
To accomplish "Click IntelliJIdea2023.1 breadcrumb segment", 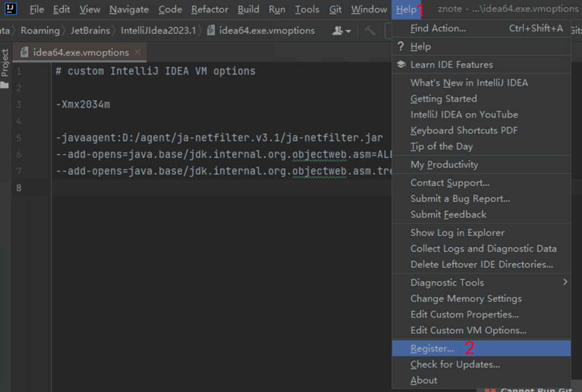I will (x=158, y=30).
